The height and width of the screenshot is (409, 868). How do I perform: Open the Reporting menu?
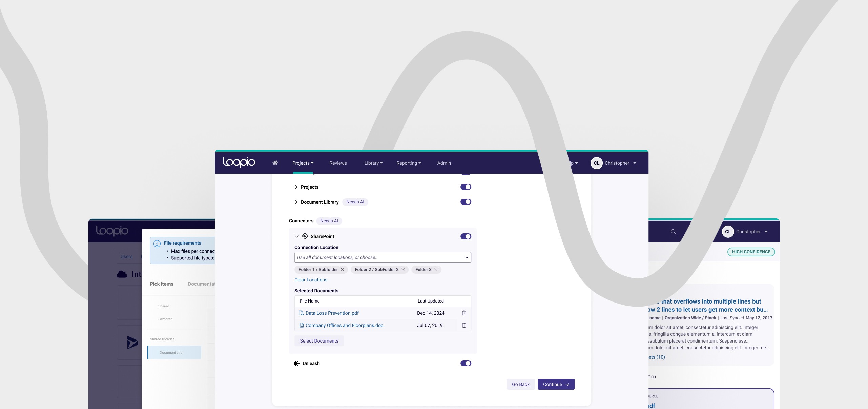pos(409,163)
